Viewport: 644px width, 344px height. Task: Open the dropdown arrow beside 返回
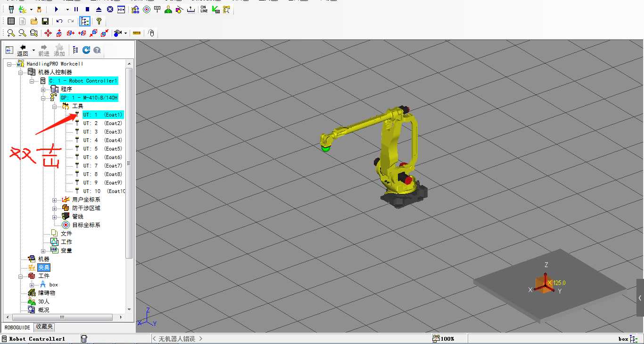pos(33,50)
